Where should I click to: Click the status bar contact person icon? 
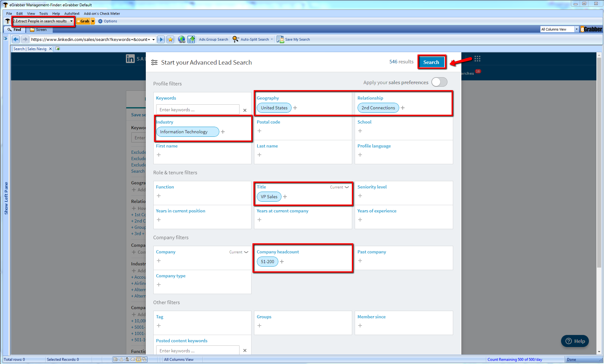pos(121,359)
